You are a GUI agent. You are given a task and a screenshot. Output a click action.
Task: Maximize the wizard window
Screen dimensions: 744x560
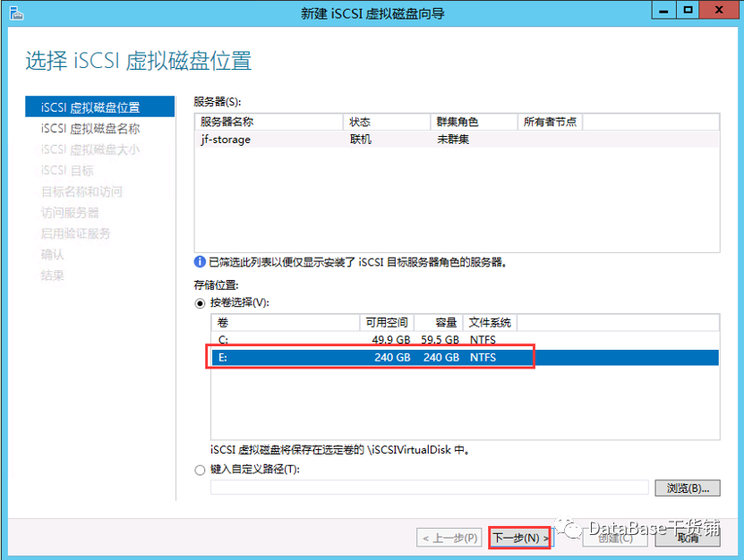[688, 10]
